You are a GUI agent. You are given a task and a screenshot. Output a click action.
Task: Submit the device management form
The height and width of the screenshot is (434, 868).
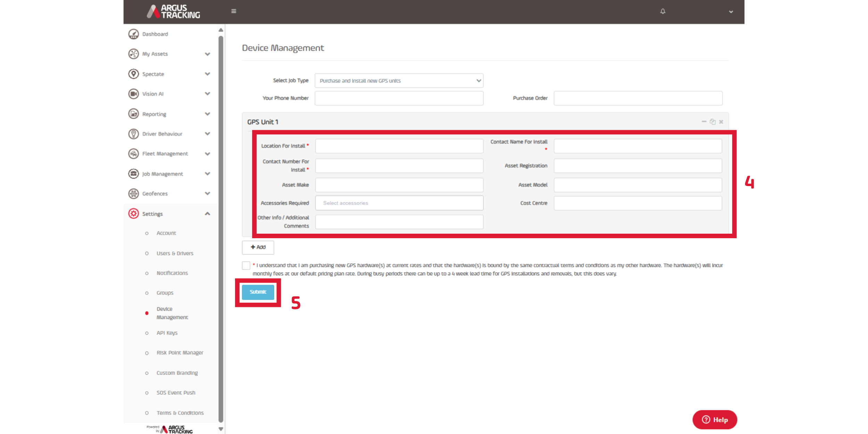click(258, 292)
